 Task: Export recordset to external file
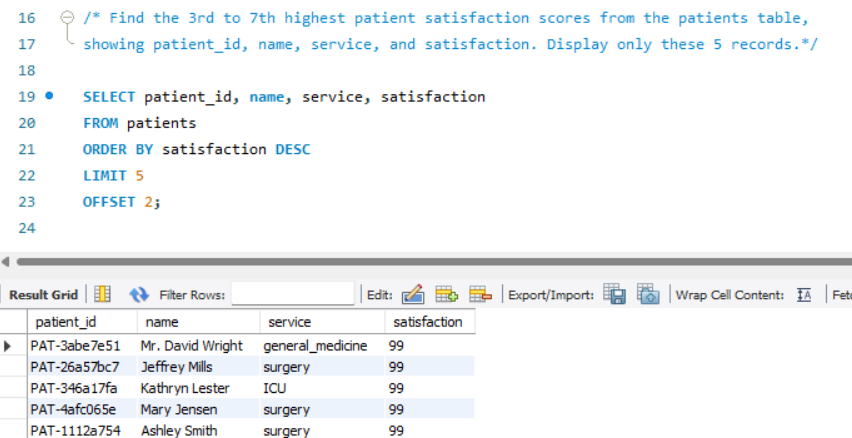point(615,294)
